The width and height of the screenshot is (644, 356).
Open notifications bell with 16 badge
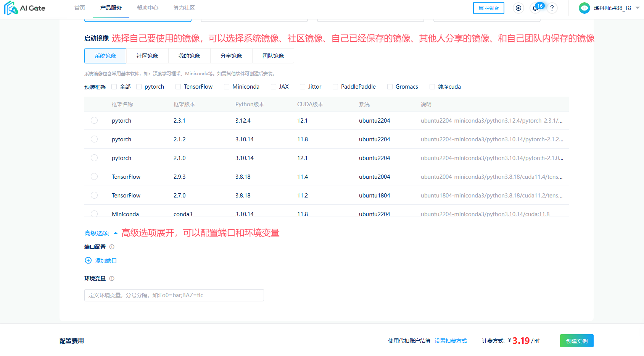tap(535, 8)
